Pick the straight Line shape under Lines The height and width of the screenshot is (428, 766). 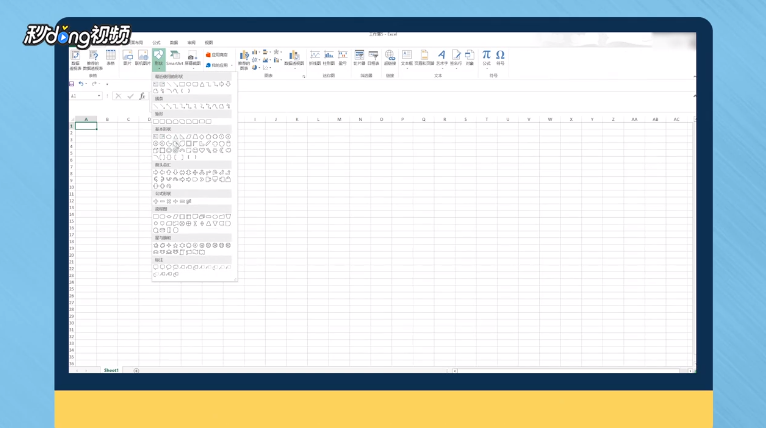coord(156,106)
